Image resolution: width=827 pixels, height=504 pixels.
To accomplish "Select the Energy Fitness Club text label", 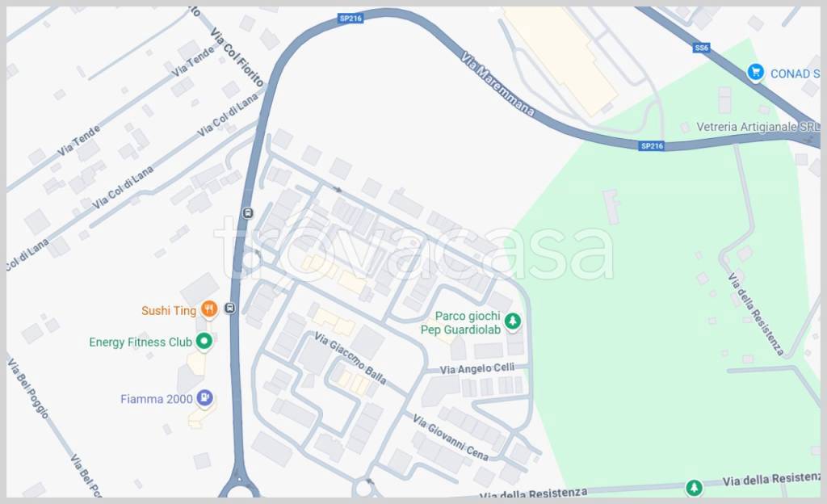I will point(141,342).
